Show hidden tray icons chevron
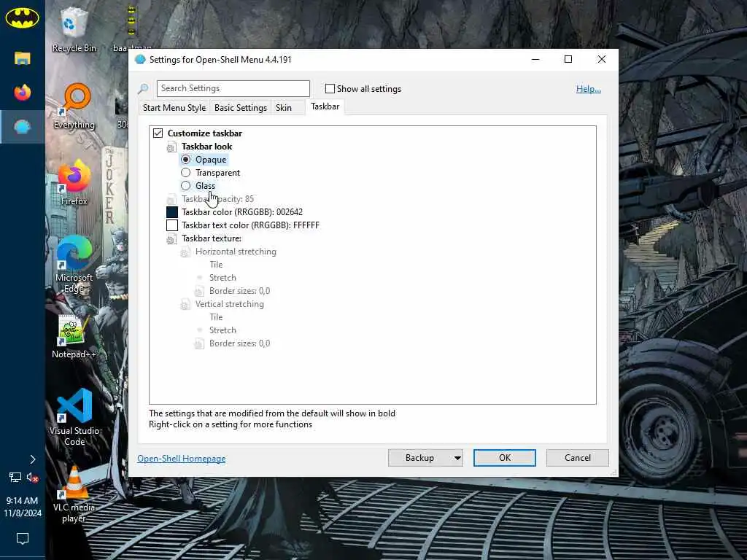Image resolution: width=747 pixels, height=560 pixels. (x=32, y=459)
